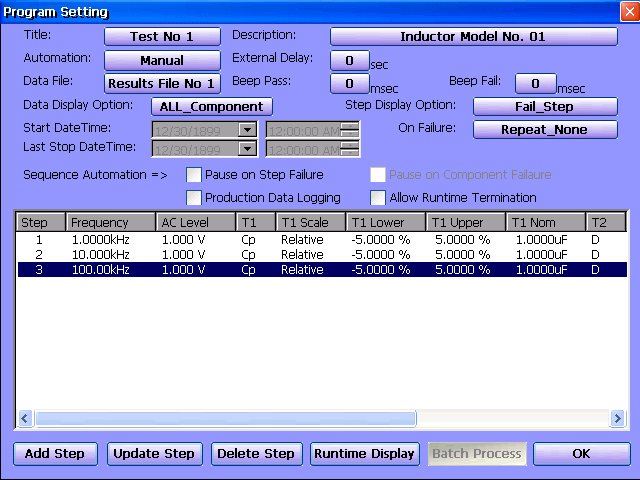Change the ALL_Component data display option

coord(212,107)
